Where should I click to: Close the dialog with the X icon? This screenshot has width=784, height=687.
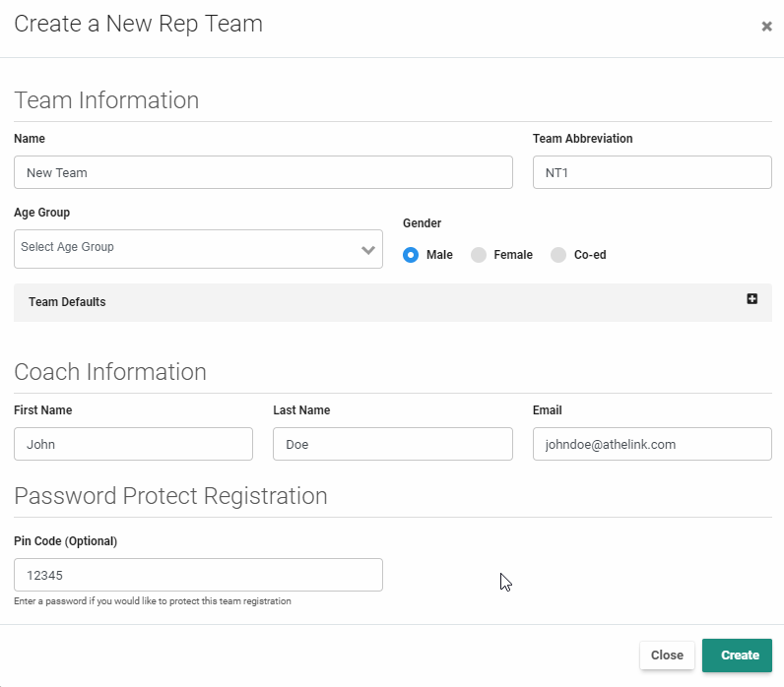coord(766,27)
